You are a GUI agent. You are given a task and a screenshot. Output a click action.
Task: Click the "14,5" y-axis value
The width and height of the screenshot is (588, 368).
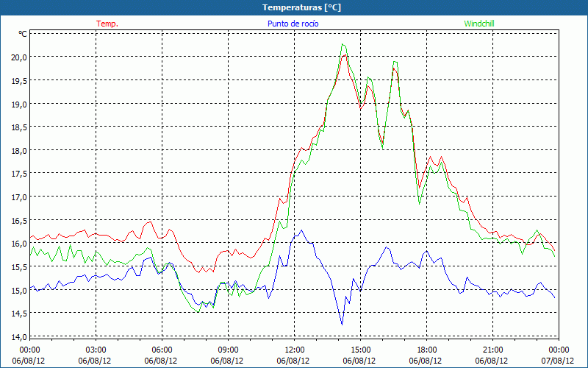point(20,314)
